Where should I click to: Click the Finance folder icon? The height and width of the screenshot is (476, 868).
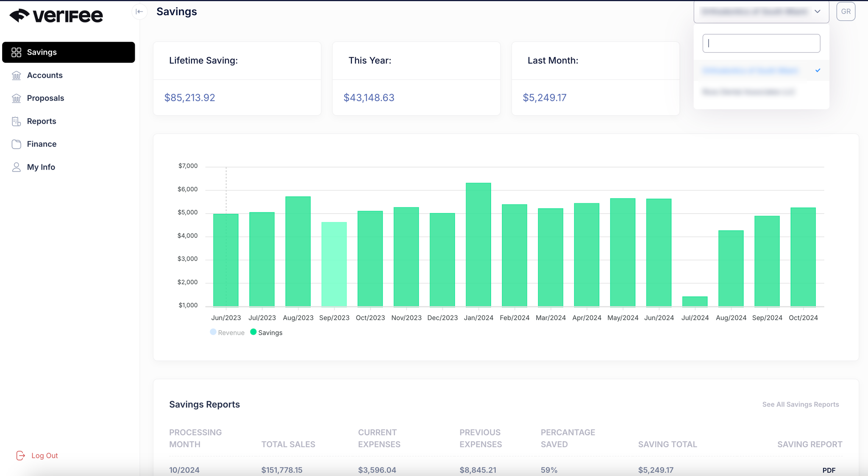[16, 144]
